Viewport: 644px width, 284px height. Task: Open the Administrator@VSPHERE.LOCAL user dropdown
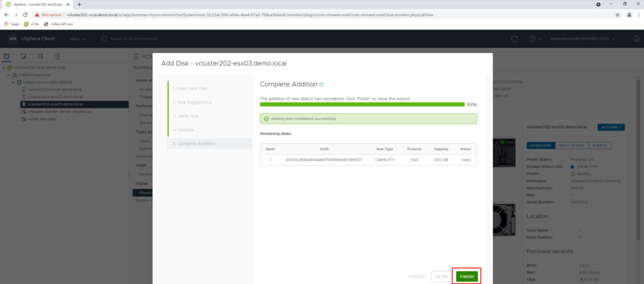click(x=582, y=39)
